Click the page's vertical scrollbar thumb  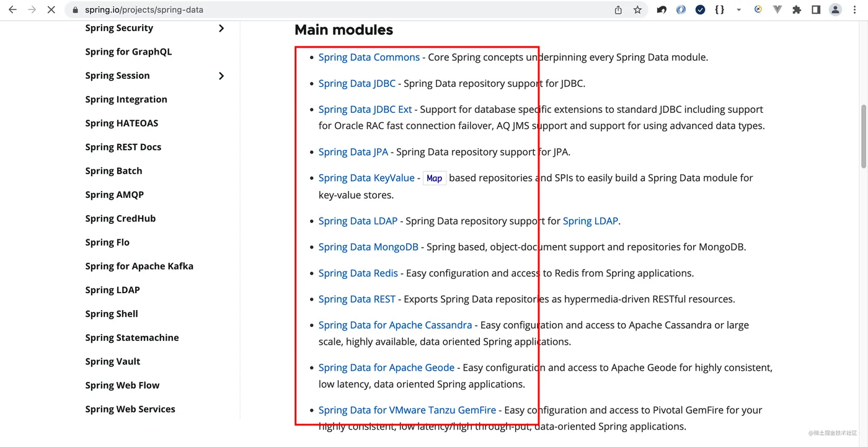pos(863,136)
